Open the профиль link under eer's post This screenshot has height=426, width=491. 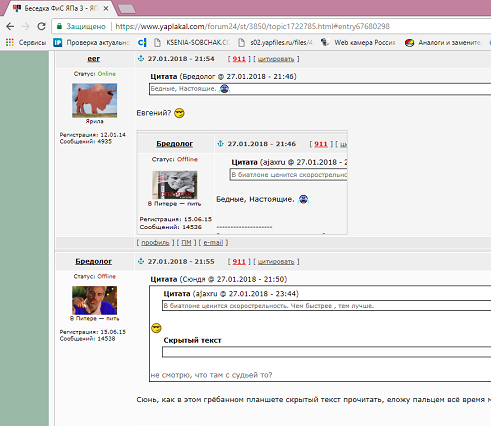coord(155,243)
